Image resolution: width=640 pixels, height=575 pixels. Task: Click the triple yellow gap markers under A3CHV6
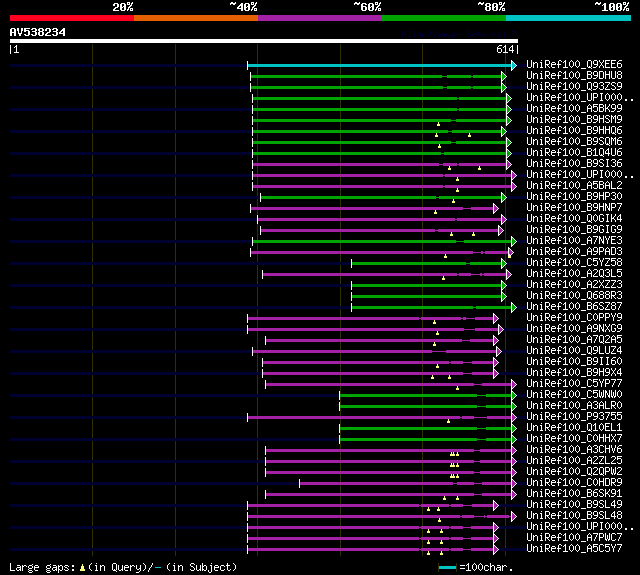[x=454, y=454]
